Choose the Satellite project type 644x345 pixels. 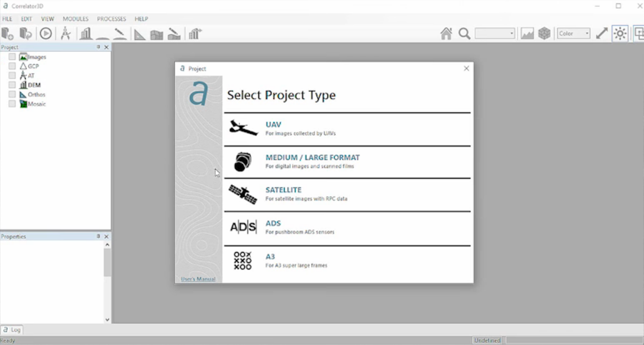tap(347, 195)
